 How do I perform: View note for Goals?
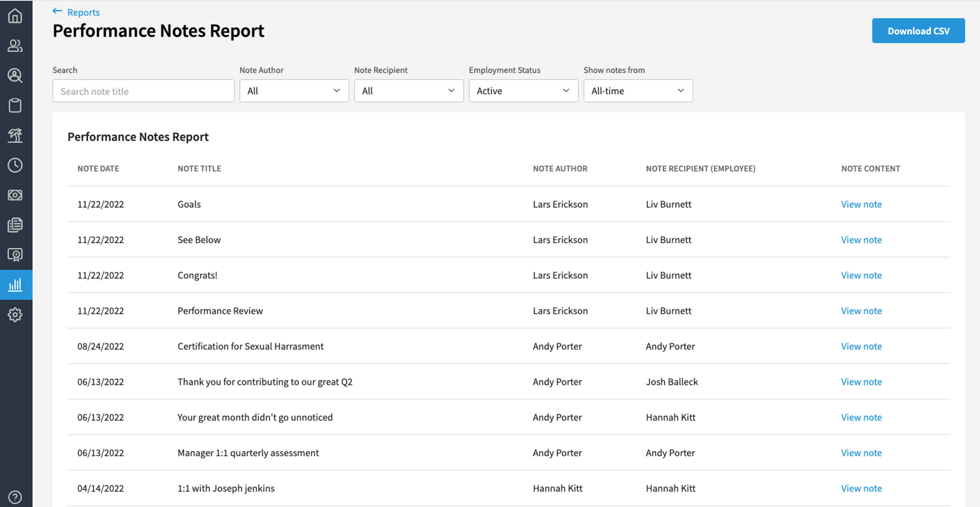click(x=861, y=204)
